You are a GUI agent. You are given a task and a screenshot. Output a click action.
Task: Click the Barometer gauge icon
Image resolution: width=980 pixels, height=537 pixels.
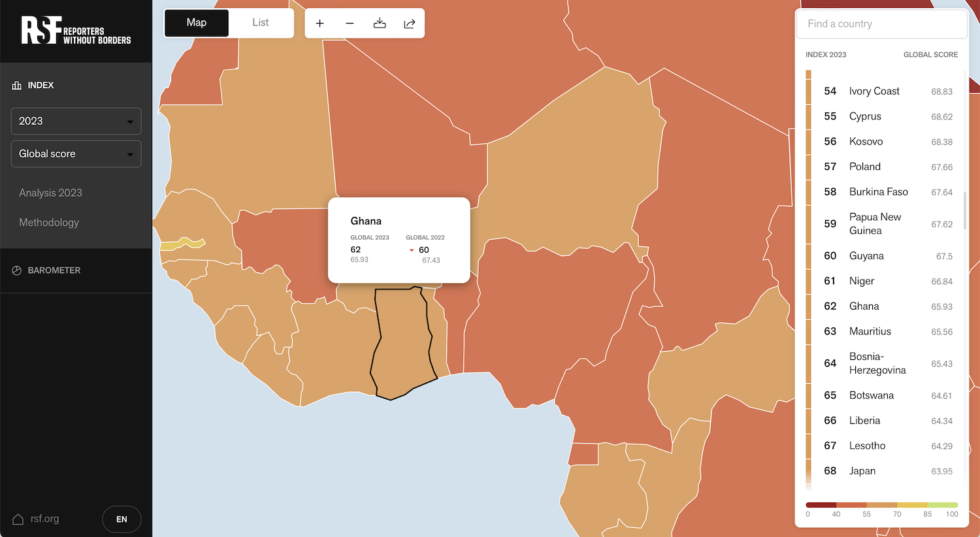(x=17, y=270)
